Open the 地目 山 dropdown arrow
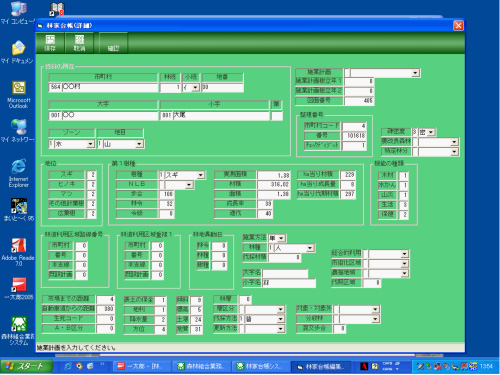 coord(139,144)
